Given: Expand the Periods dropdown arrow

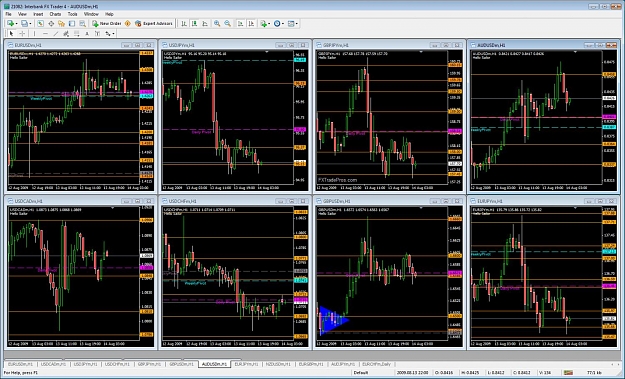Looking at the screenshot, I should 283,24.
